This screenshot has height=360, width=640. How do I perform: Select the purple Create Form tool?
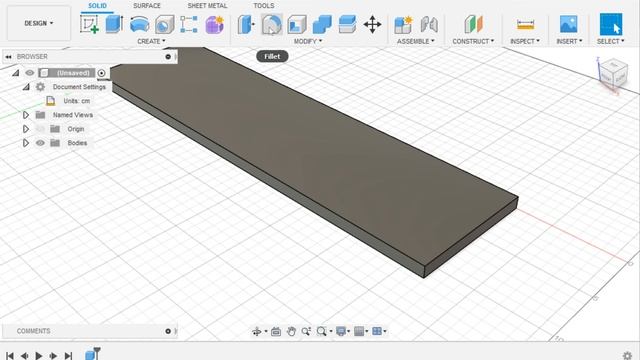click(214, 24)
